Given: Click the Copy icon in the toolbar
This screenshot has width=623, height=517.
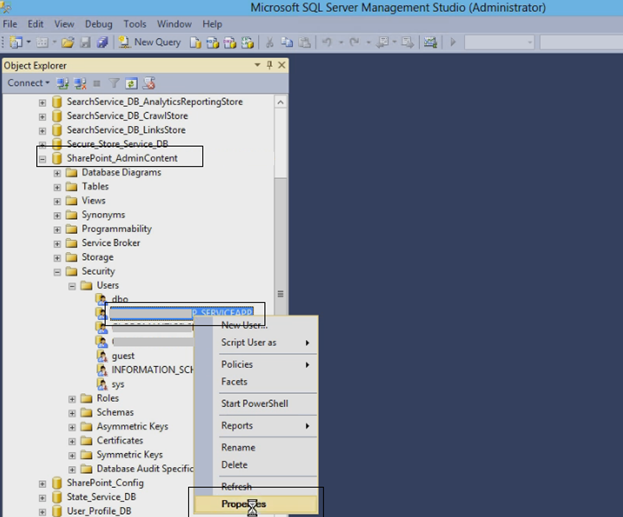Looking at the screenshot, I should [287, 42].
